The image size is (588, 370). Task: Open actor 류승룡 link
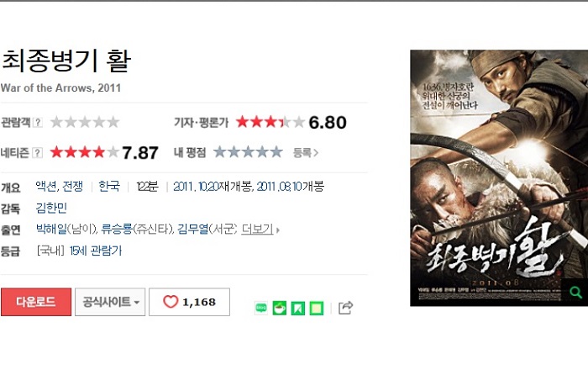click(x=117, y=229)
